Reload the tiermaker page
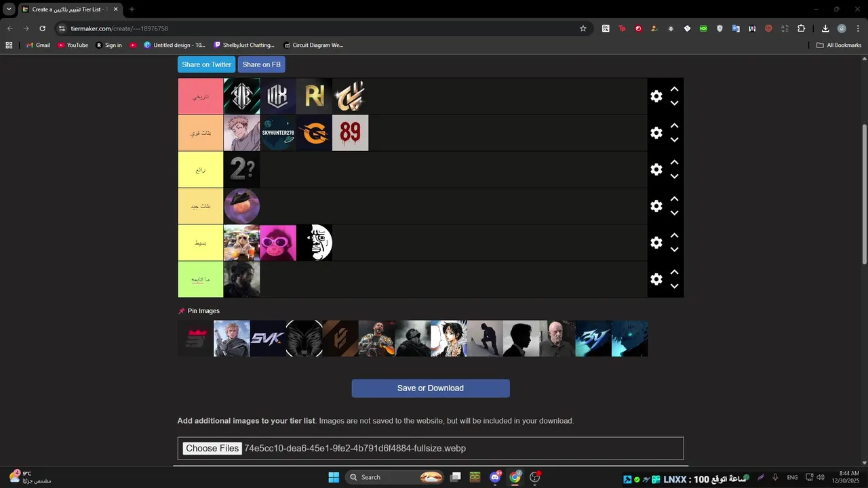The width and height of the screenshot is (868, 488). 42,28
